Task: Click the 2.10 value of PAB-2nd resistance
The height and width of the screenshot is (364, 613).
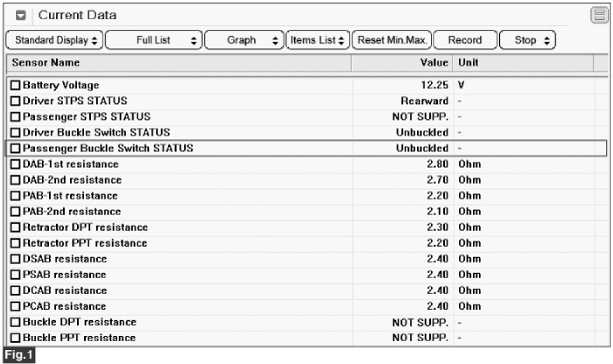Action: pyautogui.click(x=438, y=212)
